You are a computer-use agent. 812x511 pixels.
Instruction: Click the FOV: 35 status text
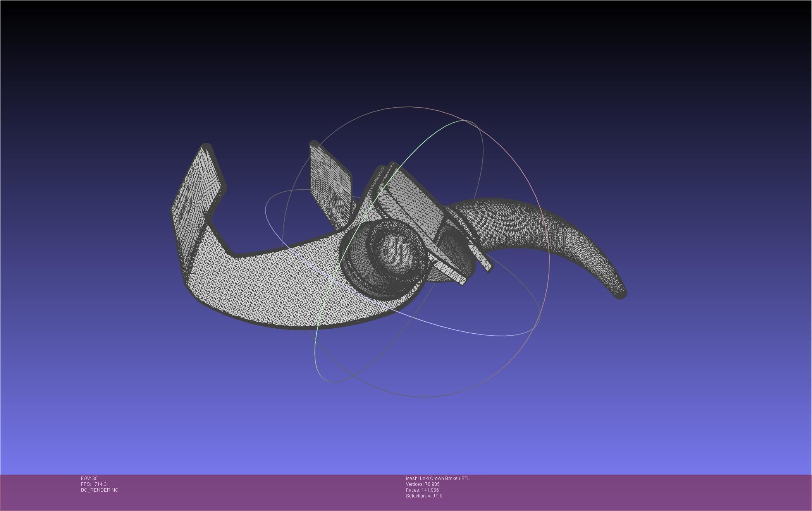pyautogui.click(x=89, y=478)
